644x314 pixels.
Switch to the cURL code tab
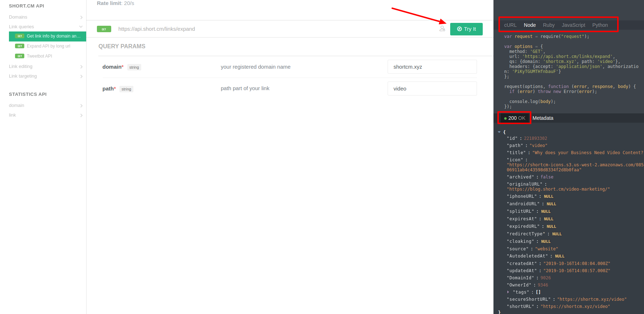pos(510,25)
